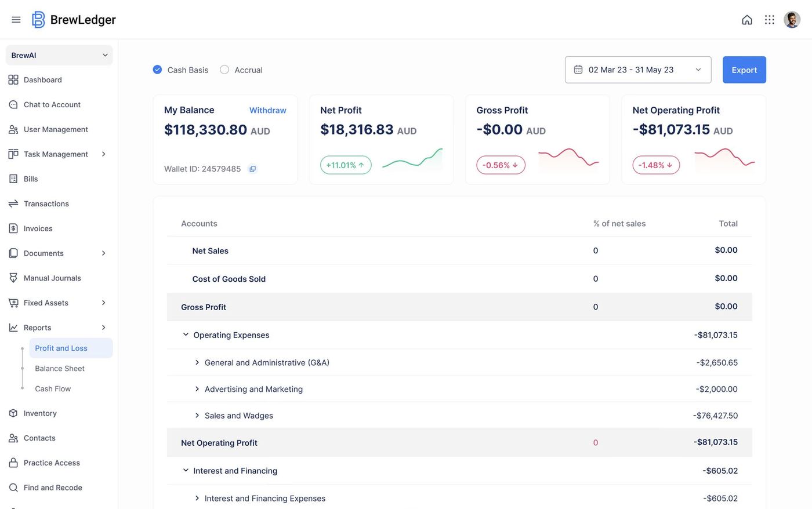This screenshot has height=509, width=812.
Task: Click the Gross Profit red sparkline chart
Action: [x=568, y=158]
